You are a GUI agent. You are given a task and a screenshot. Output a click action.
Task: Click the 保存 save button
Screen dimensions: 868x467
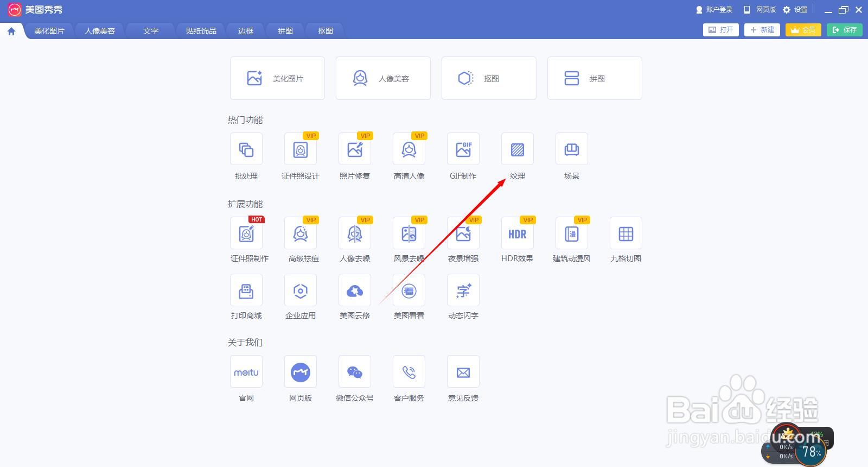[845, 30]
